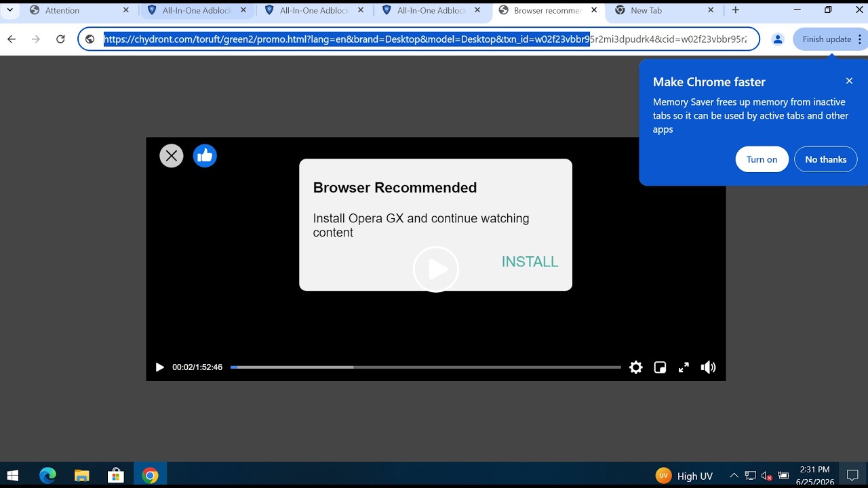Click the large circular play button
Image resolution: width=868 pixels, height=488 pixels.
pyautogui.click(x=436, y=269)
